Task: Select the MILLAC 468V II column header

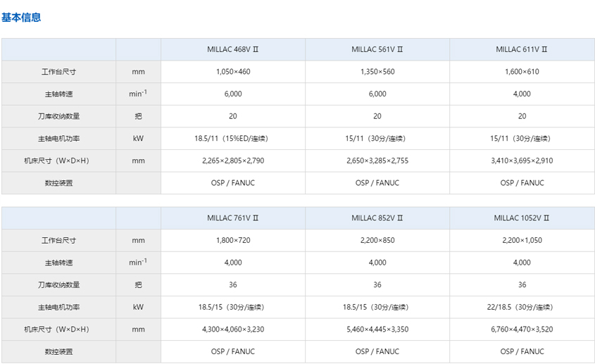Action: pyautogui.click(x=233, y=49)
